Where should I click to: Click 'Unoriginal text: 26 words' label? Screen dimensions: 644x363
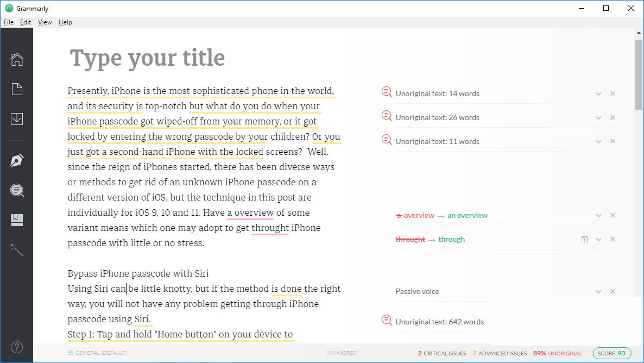(x=438, y=117)
